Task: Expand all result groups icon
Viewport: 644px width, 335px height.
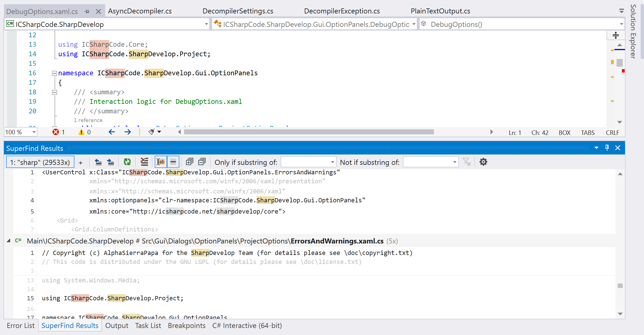Action: pos(189,162)
